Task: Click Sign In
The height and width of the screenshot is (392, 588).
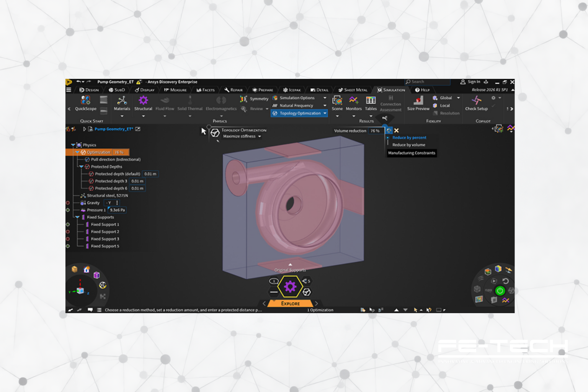Action: (474, 82)
